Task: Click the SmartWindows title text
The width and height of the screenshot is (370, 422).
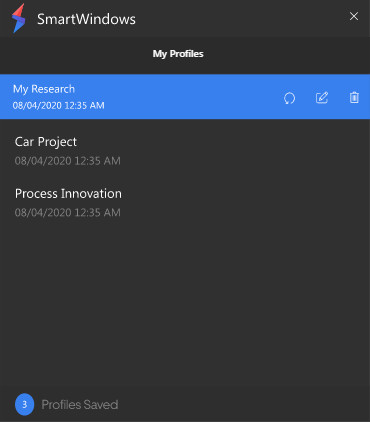Action: (86, 19)
